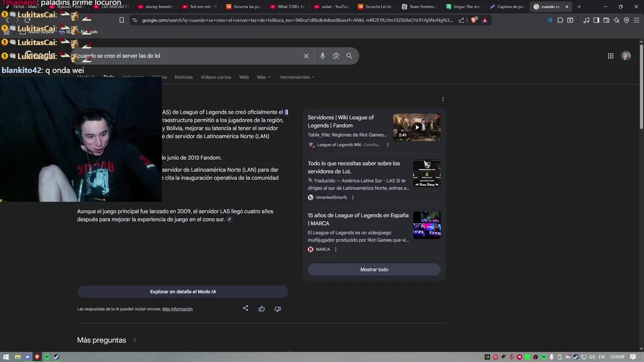Open options for UnrankedSmurfs source

point(353,198)
